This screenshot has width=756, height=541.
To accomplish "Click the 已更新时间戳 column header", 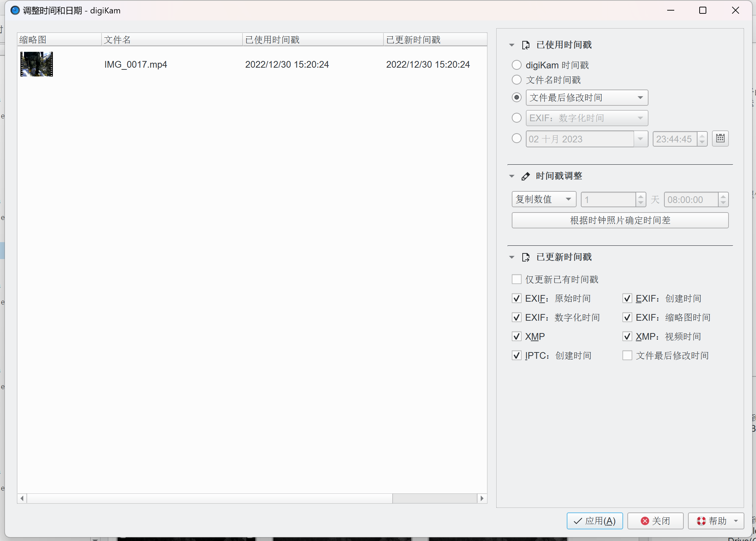I will (435, 40).
